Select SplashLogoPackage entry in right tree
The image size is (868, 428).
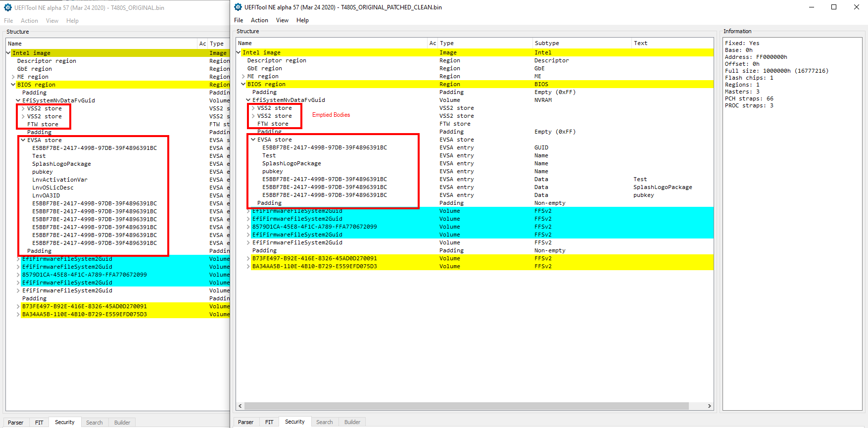point(291,163)
